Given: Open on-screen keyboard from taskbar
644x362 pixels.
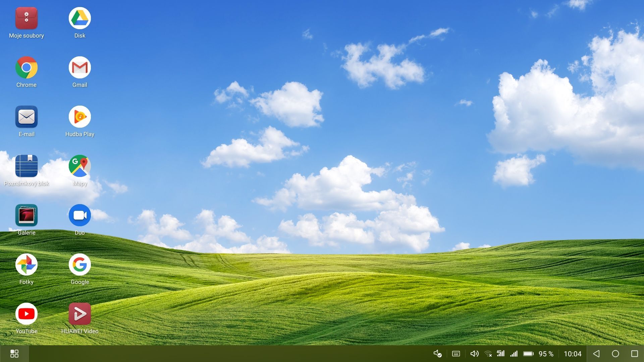Looking at the screenshot, I should click(x=456, y=354).
